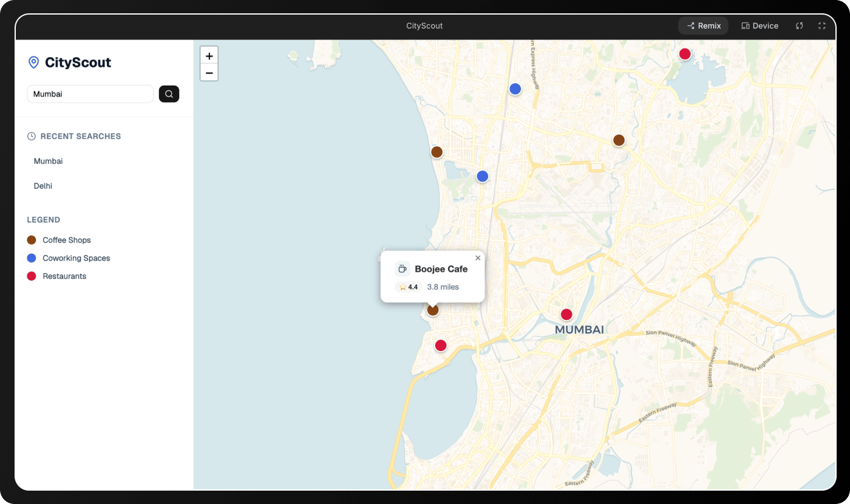Click the Coworking Spaces legend entry
The height and width of the screenshot is (504, 850).
pyautogui.click(x=76, y=258)
